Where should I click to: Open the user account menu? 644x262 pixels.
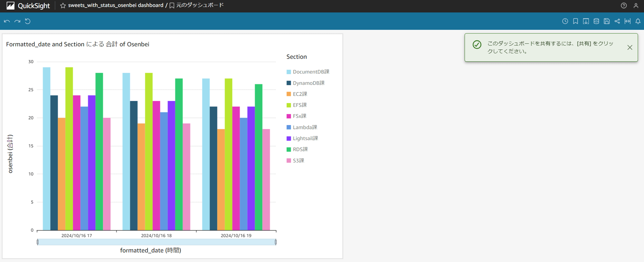pos(636,5)
